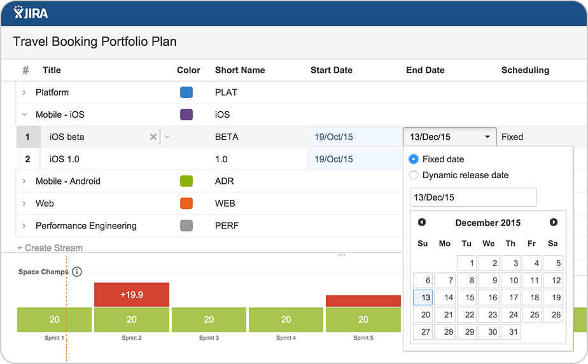Image resolution: width=588 pixels, height=364 pixels.
Task: Click the Create Stream link
Action: tap(50, 248)
